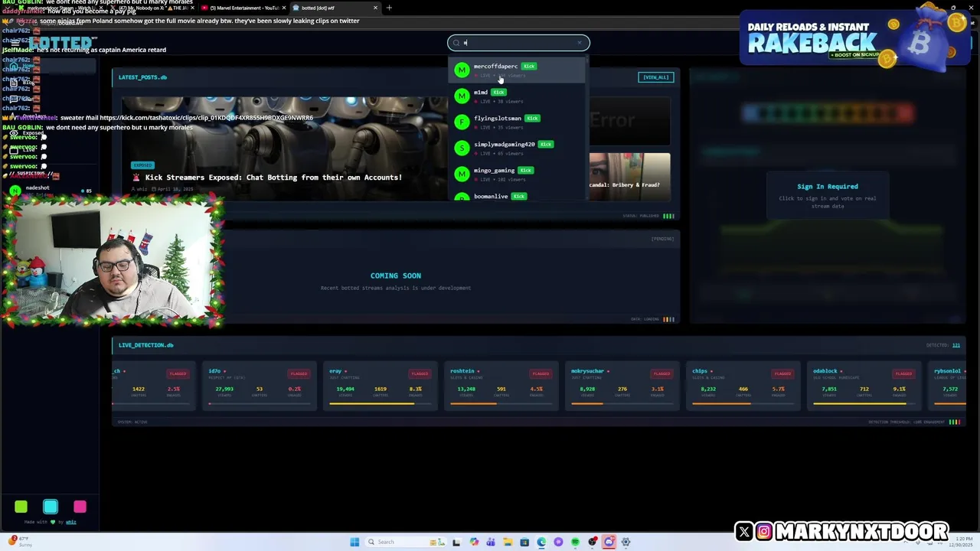Clear the search with the X icon

tap(580, 43)
